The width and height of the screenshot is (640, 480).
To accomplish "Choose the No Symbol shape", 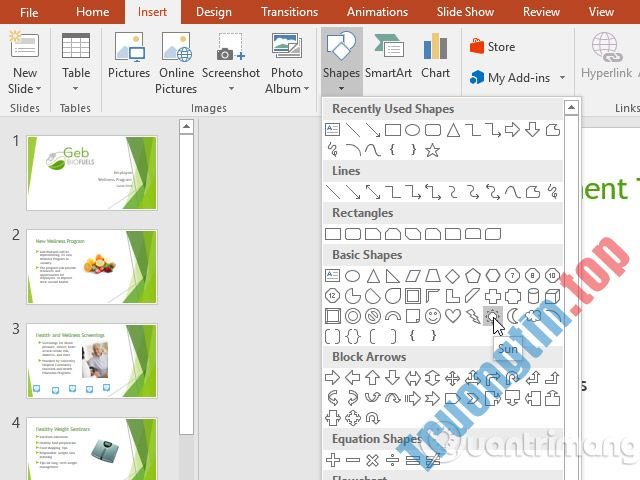I will coord(373,316).
